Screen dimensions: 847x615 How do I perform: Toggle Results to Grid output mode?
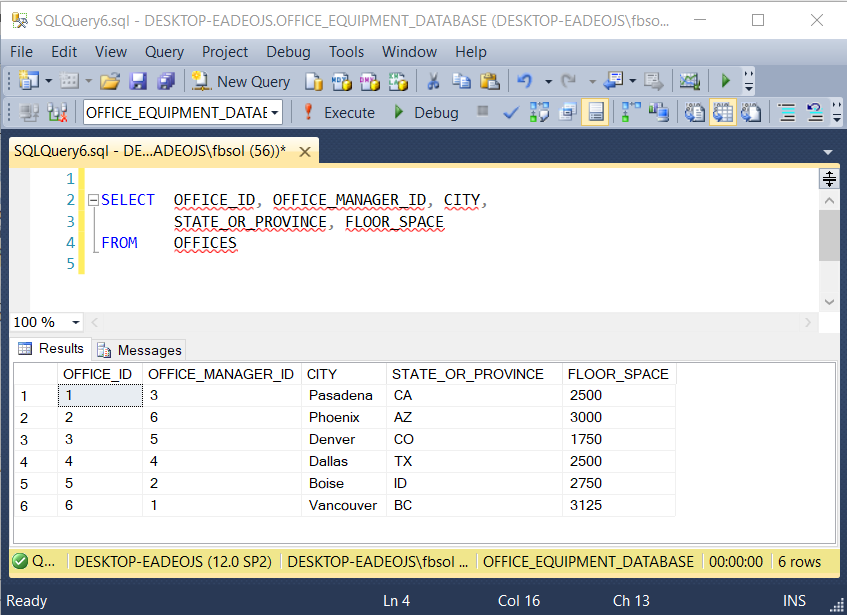pyautogui.click(x=722, y=113)
